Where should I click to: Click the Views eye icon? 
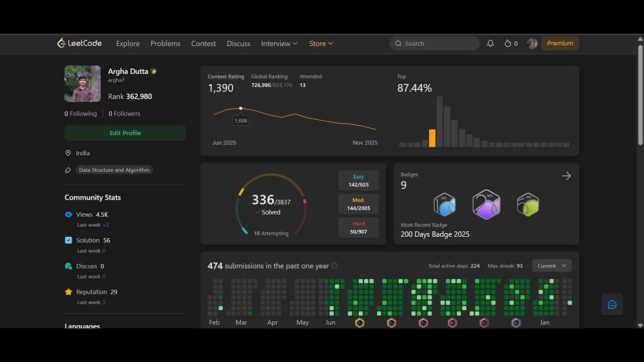(68, 214)
